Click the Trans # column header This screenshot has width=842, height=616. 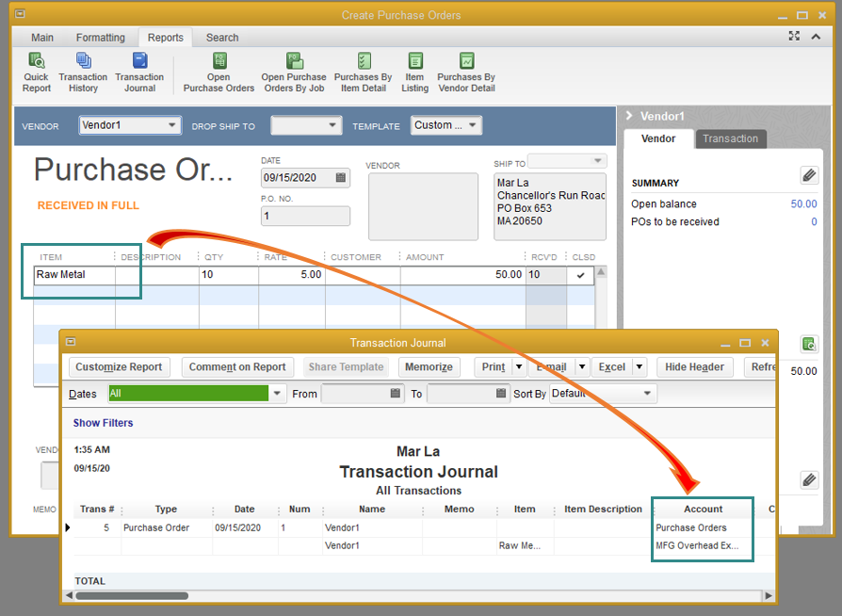coord(97,510)
